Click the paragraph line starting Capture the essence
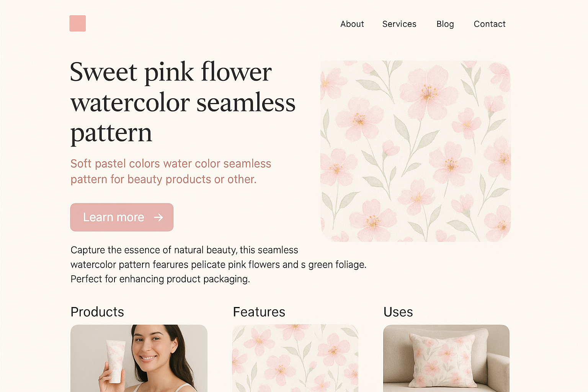 pyautogui.click(x=184, y=250)
